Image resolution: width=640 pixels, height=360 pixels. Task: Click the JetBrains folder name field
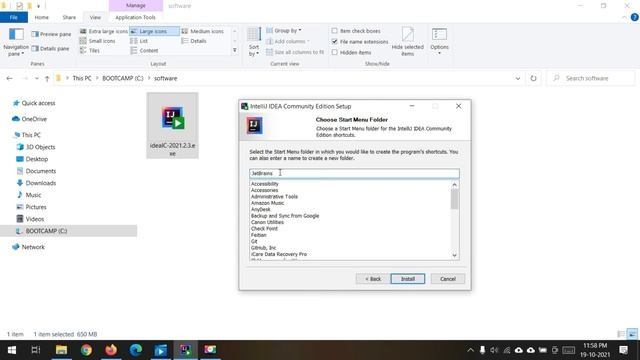pyautogui.click(x=354, y=173)
